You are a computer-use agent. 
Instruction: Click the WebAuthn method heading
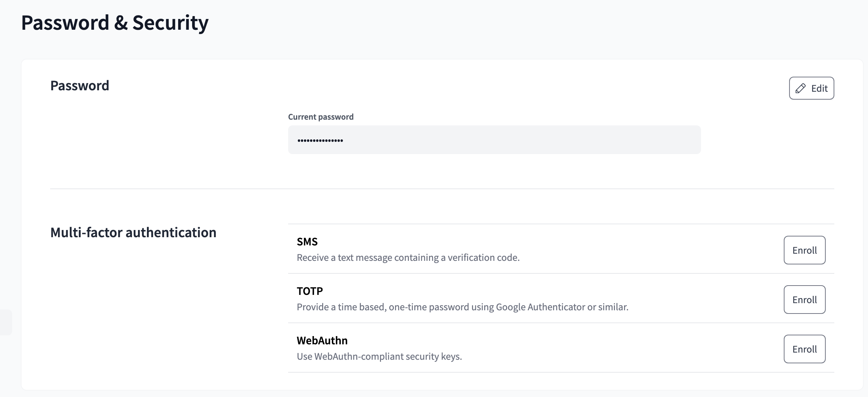click(322, 340)
